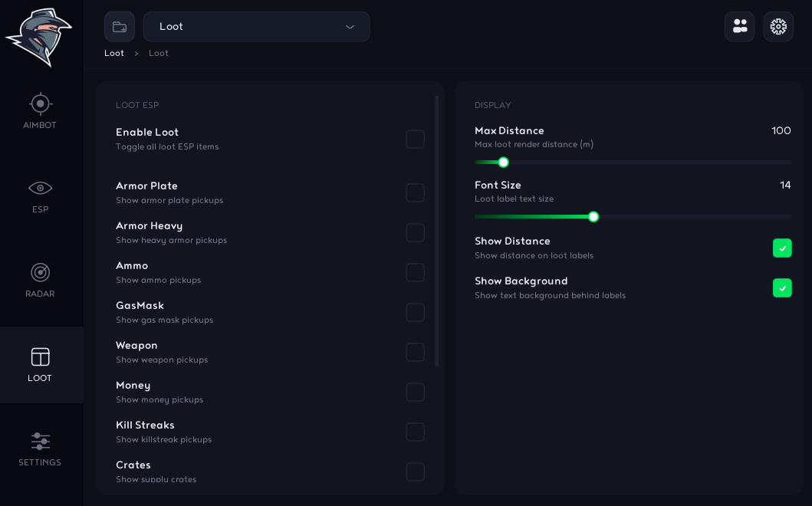Click 'Show ammo pickups' description
The height and width of the screenshot is (506, 812).
click(159, 280)
